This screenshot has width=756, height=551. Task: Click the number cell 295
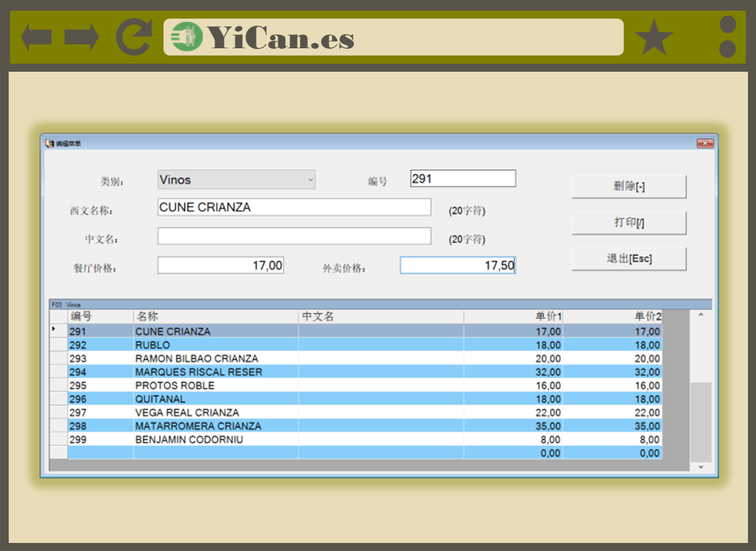coord(101,385)
